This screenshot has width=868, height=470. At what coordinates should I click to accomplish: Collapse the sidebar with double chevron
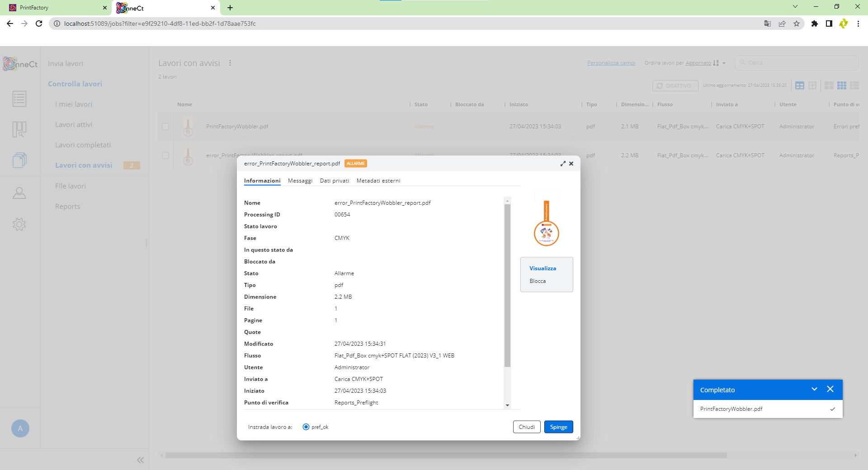[x=140, y=460]
